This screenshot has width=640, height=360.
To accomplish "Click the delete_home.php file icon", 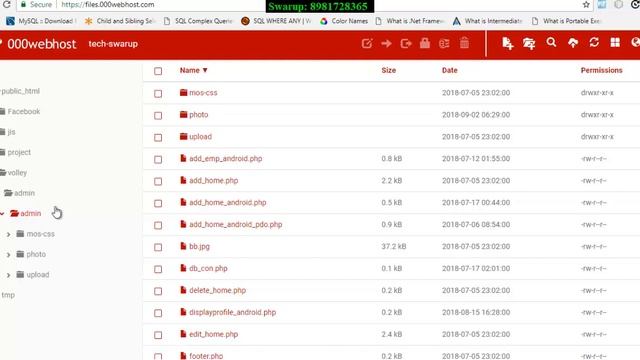I will [x=183, y=290].
